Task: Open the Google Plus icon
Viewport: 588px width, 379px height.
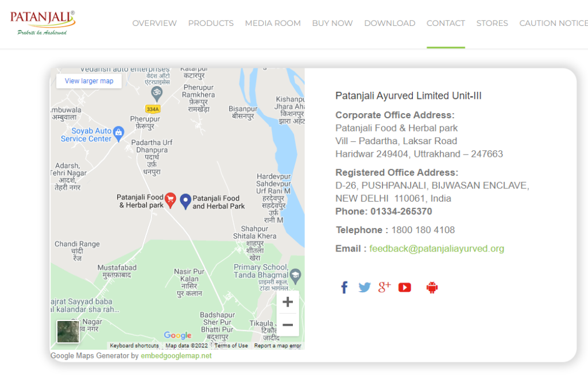Action: click(384, 287)
